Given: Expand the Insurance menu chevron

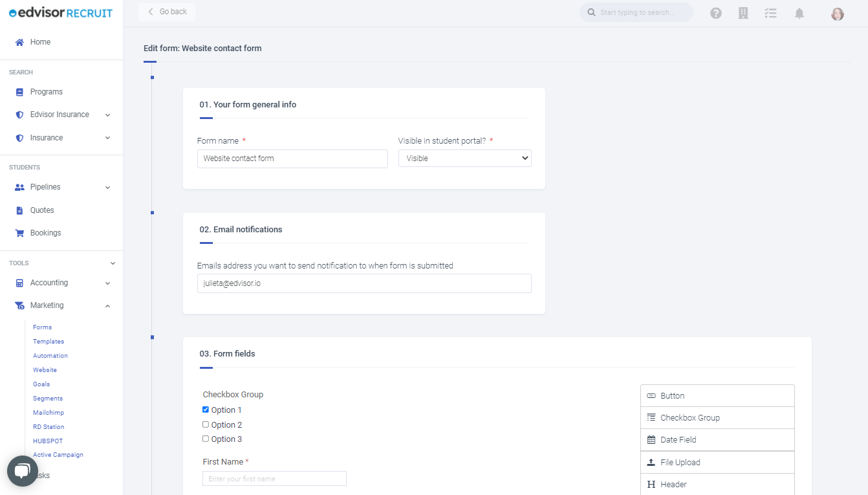Looking at the screenshot, I should tap(107, 138).
